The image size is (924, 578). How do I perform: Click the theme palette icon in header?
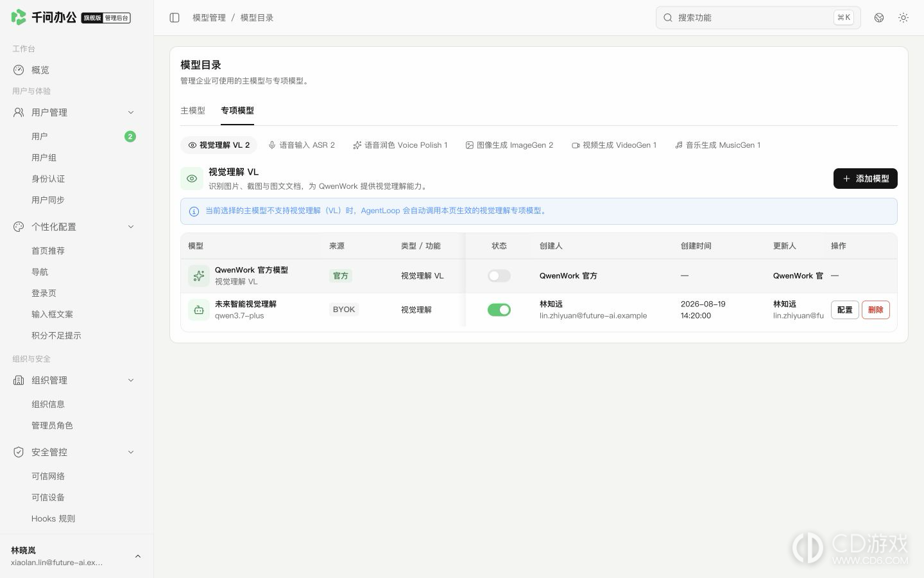(x=879, y=18)
